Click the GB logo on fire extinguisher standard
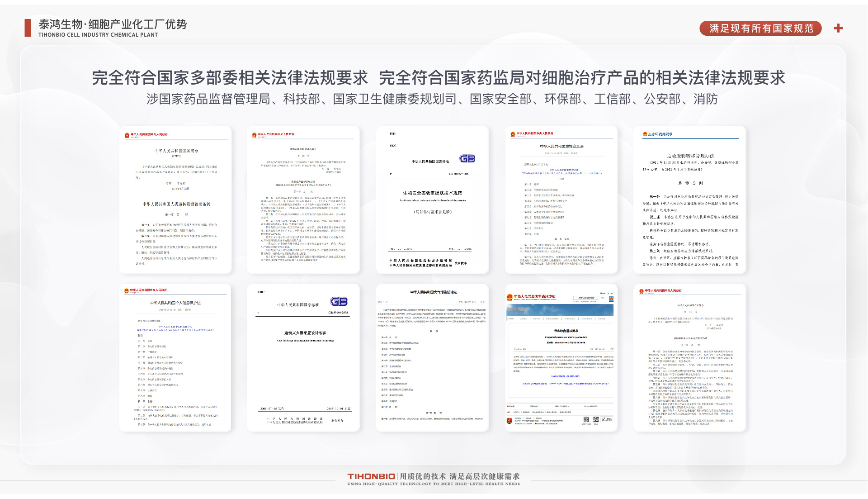This screenshot has height=499, width=868. (339, 301)
